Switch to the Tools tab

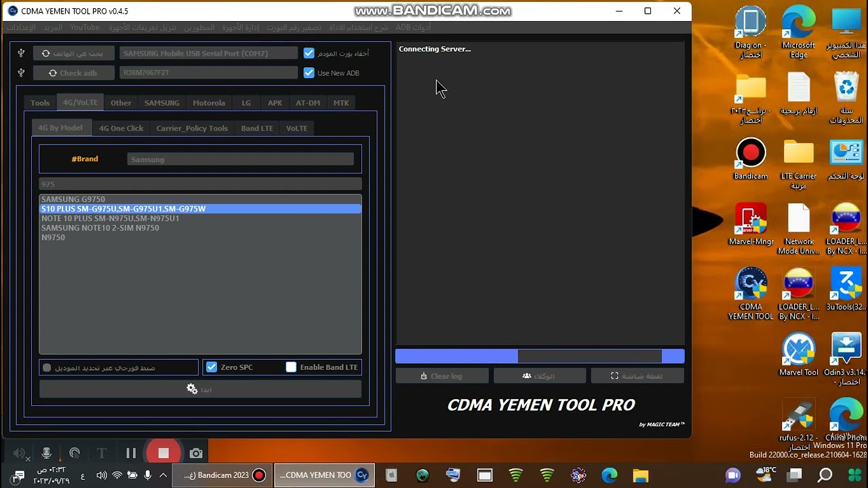(40, 102)
